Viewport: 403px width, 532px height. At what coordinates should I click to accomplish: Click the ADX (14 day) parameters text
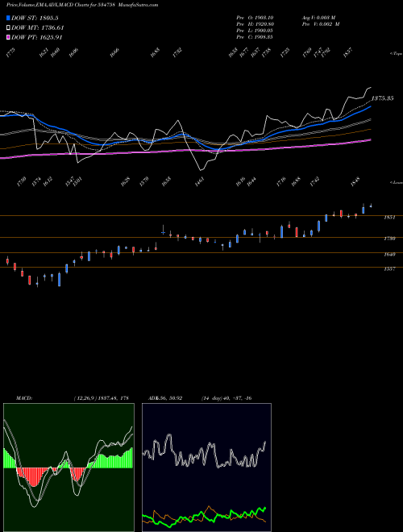(x=226, y=398)
